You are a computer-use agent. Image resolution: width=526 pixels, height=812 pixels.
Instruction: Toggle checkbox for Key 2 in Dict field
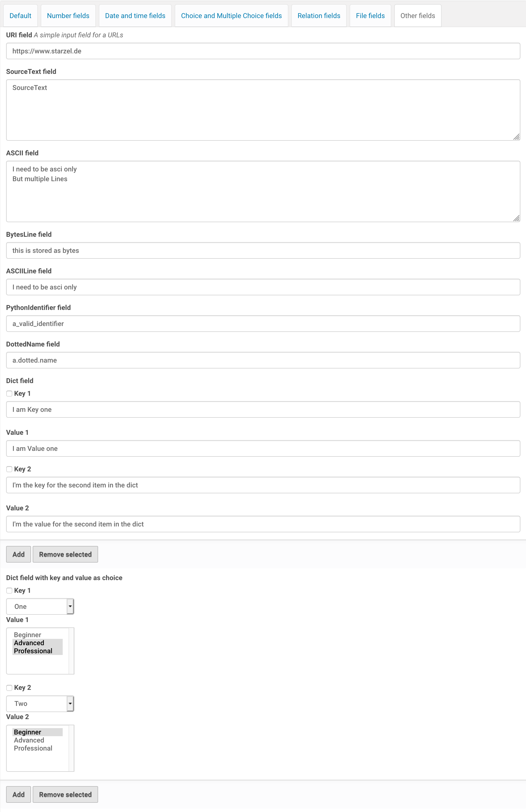coord(8,469)
